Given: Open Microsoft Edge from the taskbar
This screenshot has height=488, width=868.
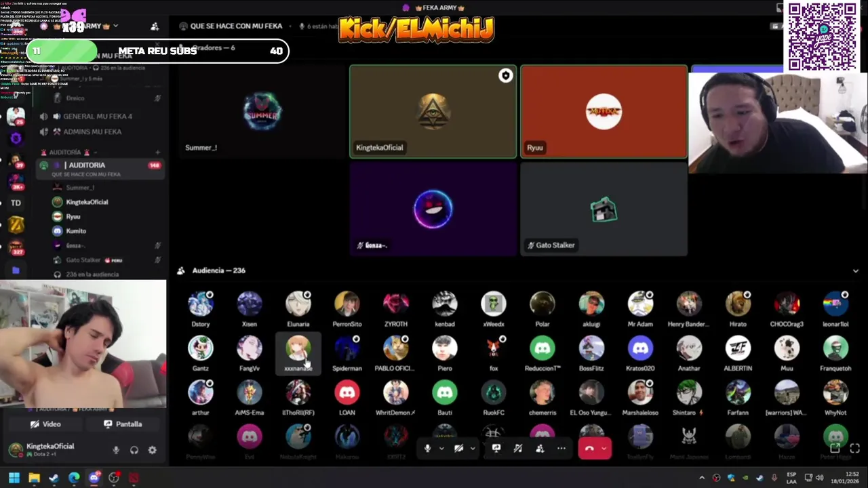Looking at the screenshot, I should coord(74,478).
